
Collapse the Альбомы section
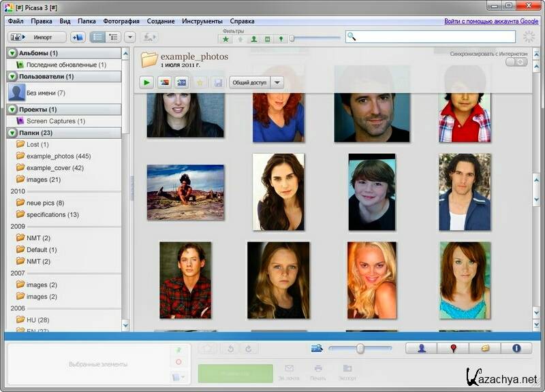pyautogui.click(x=12, y=53)
